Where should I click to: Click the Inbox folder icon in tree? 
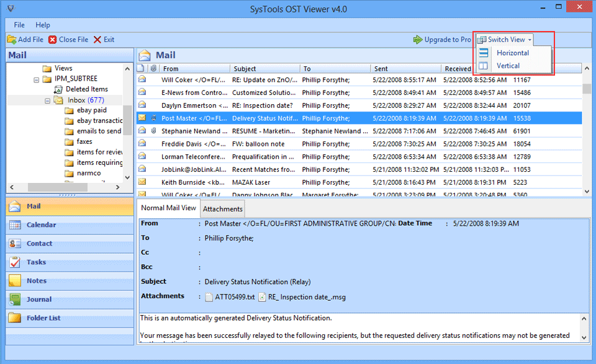[58, 100]
